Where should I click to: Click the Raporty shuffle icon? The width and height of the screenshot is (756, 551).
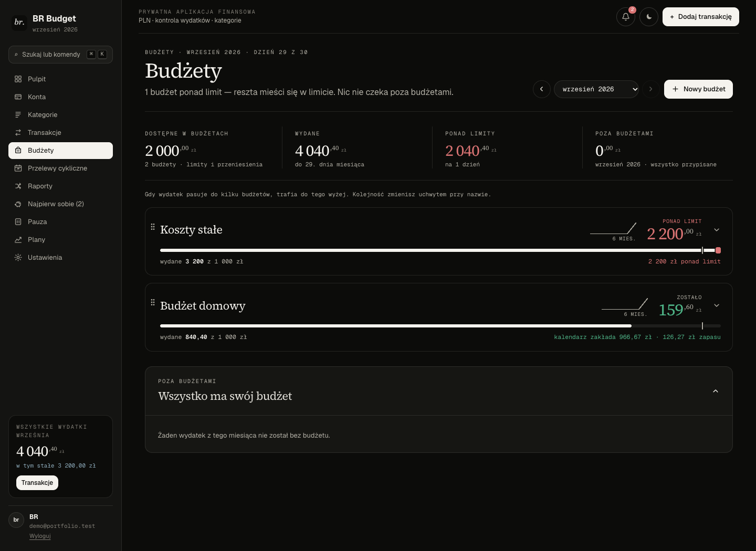18,186
